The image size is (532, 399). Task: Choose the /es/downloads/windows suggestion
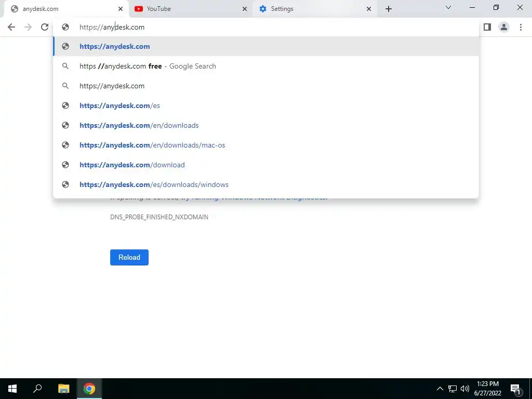tap(266, 184)
